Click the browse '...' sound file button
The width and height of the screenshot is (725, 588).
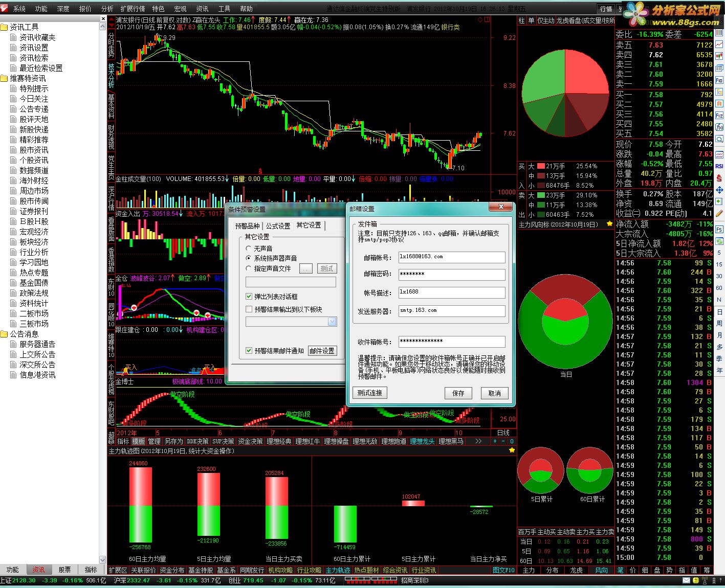point(306,268)
